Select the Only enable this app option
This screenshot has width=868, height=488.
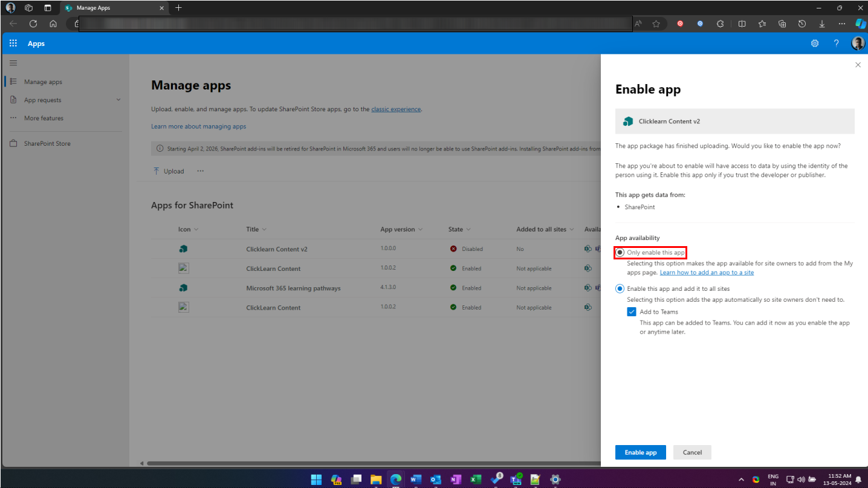(x=620, y=252)
